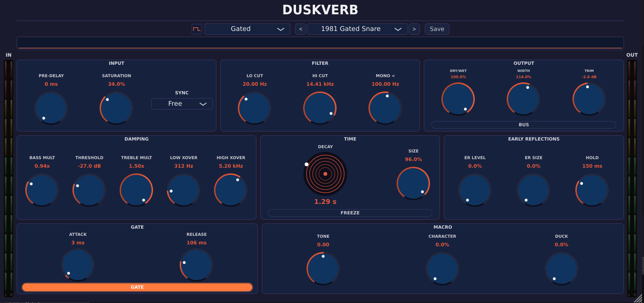Viewport: 644px width, 303px height.
Task: Click the 34.0% saturation value
Action: click(x=116, y=84)
